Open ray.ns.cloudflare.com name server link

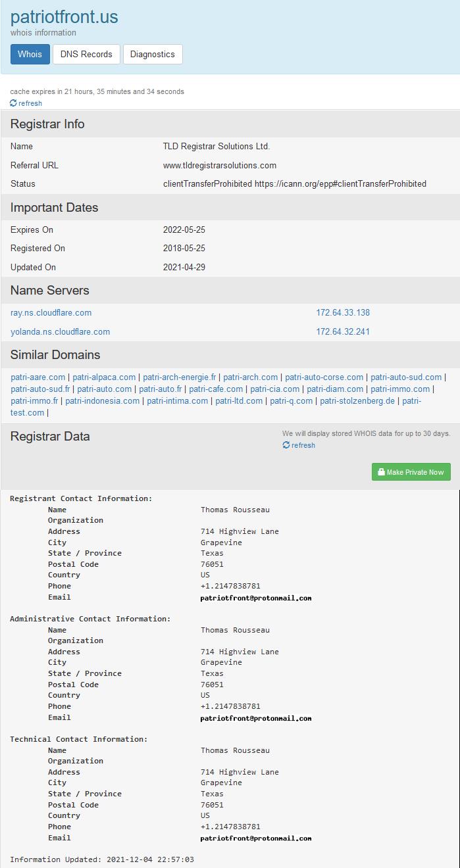click(x=51, y=313)
